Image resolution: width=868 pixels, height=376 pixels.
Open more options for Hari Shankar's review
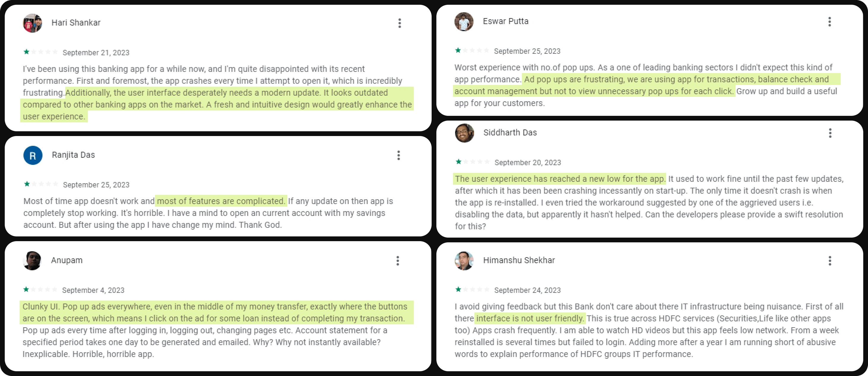tap(400, 23)
